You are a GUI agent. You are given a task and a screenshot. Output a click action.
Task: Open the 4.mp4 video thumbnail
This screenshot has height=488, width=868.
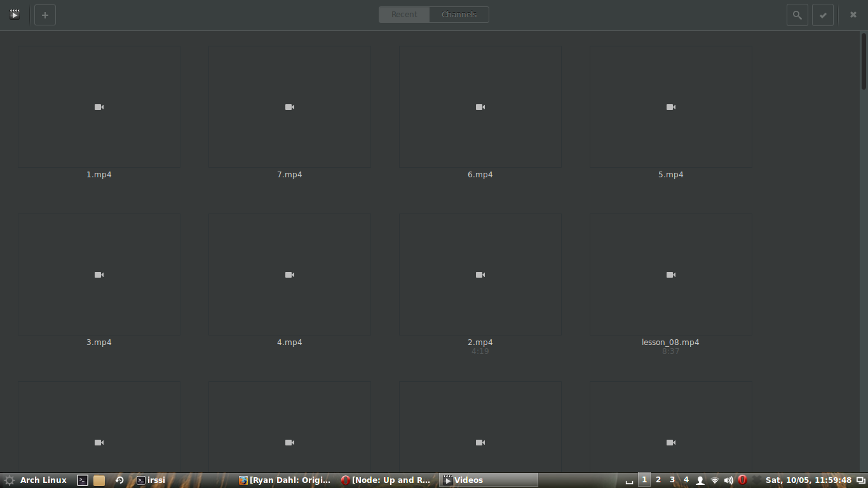tap(290, 274)
